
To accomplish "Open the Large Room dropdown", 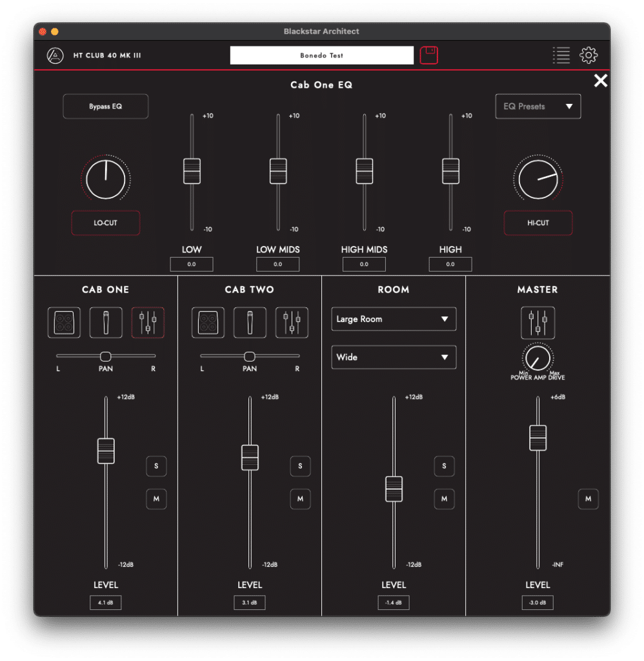I will (x=394, y=319).
